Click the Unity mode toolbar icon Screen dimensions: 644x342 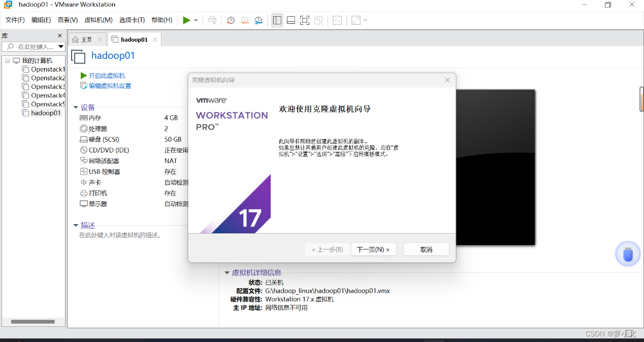[318, 20]
